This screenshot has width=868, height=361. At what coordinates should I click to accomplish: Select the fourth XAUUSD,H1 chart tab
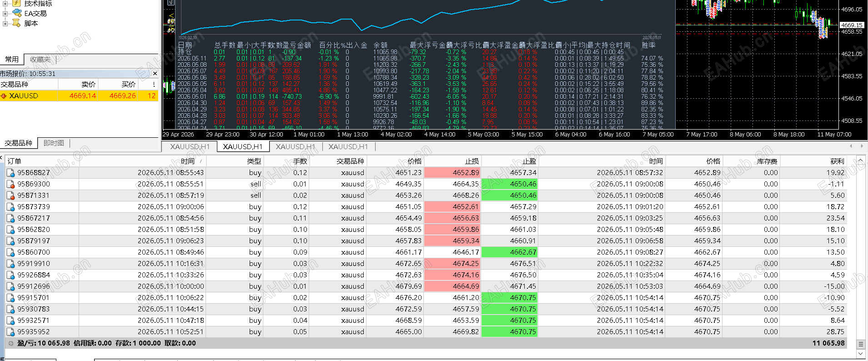[x=348, y=146]
